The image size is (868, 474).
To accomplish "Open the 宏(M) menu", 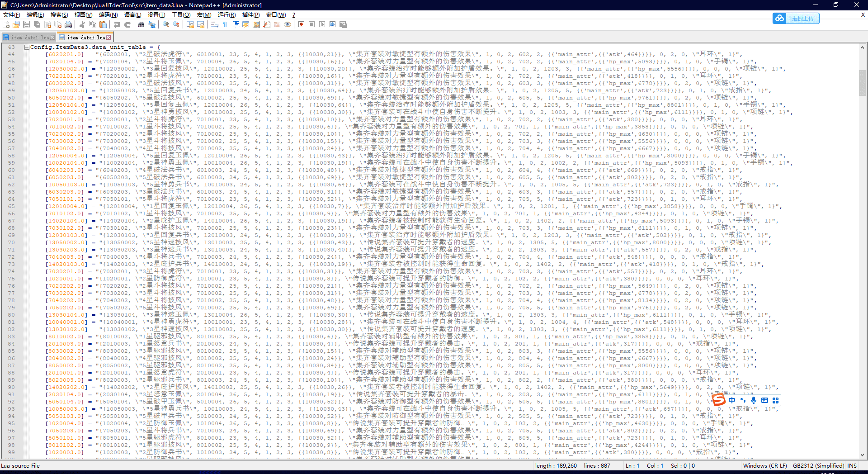I will point(204,15).
